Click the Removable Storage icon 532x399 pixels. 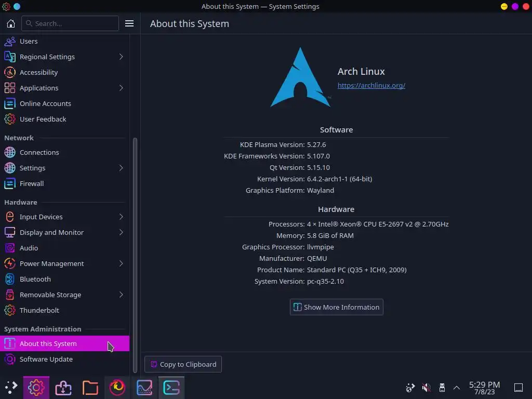click(x=10, y=295)
